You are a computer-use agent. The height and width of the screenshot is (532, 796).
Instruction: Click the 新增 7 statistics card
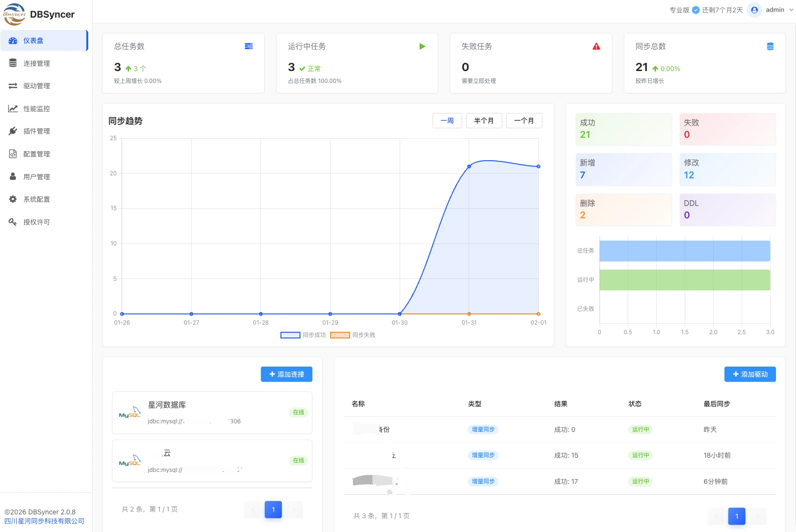pos(624,170)
